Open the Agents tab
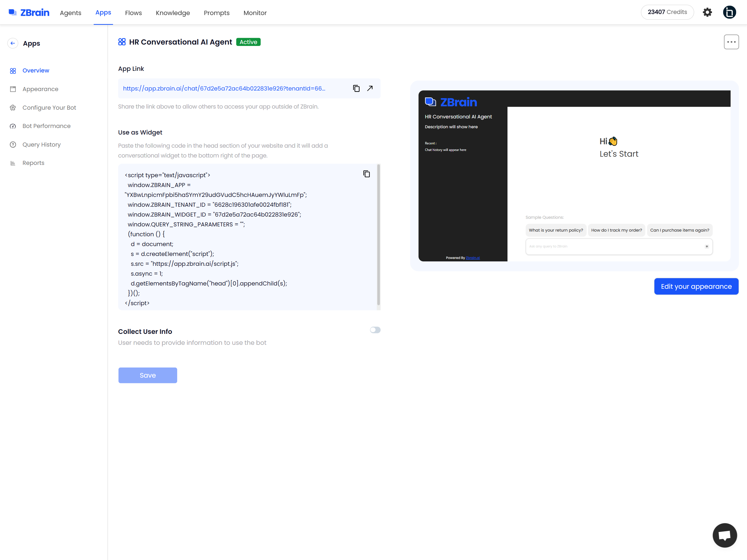The height and width of the screenshot is (560, 747). 71,13
